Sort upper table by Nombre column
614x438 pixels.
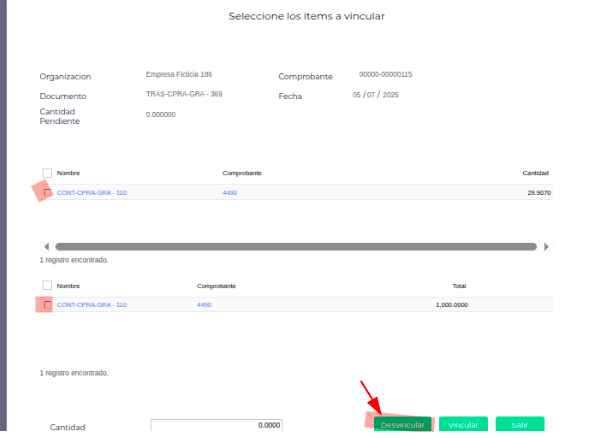(67, 173)
